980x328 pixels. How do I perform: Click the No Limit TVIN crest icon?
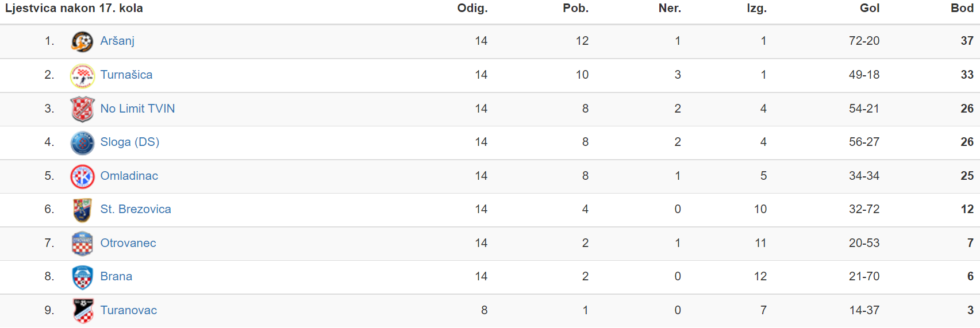click(x=82, y=109)
